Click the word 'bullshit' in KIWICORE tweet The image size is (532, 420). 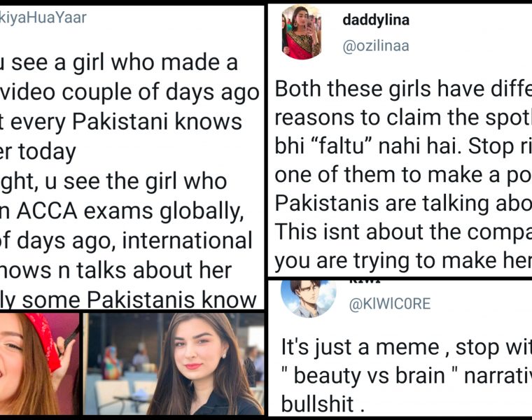coord(318,404)
